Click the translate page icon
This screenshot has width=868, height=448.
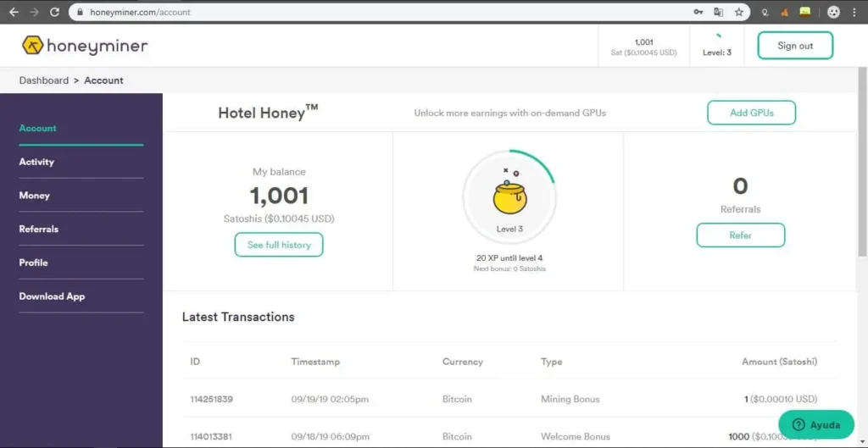(719, 12)
